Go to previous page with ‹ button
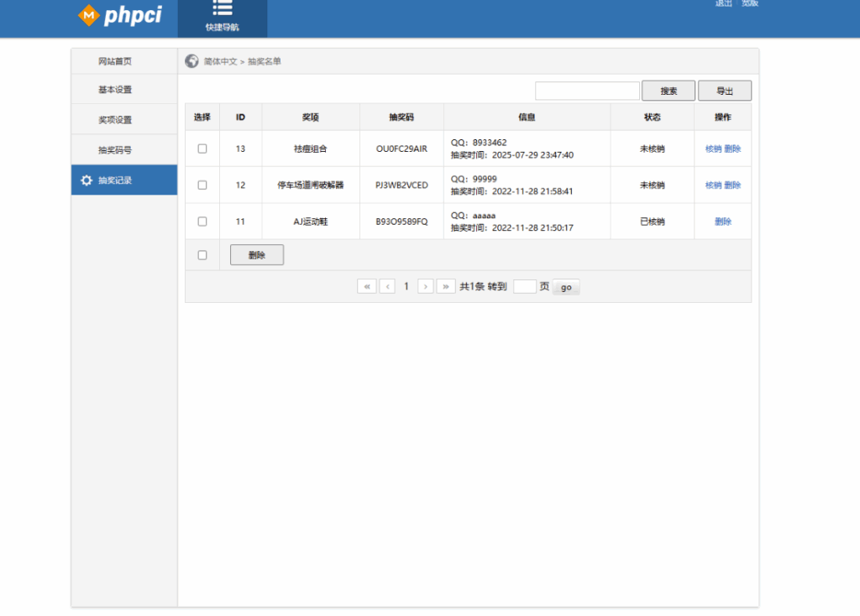This screenshot has width=860, height=616. (387, 287)
